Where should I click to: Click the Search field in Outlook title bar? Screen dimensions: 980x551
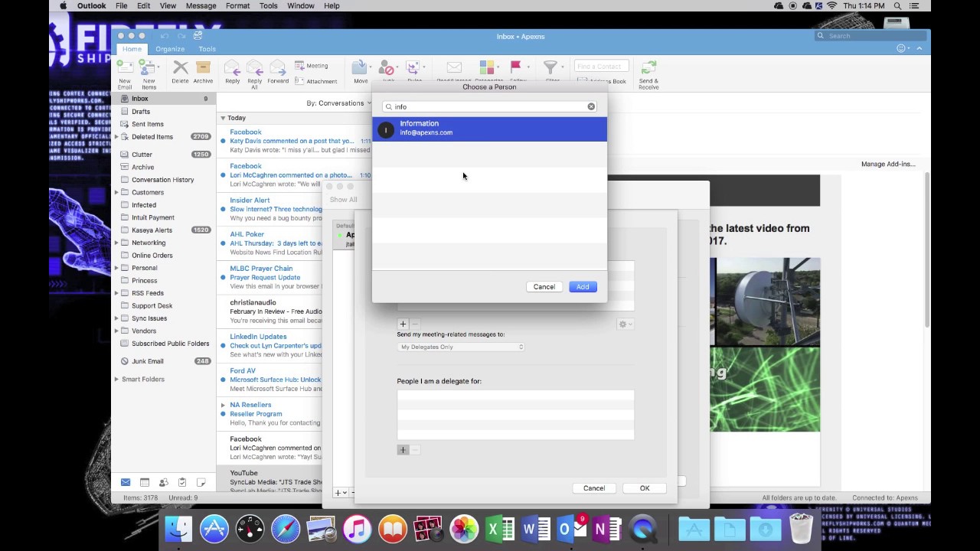click(869, 36)
